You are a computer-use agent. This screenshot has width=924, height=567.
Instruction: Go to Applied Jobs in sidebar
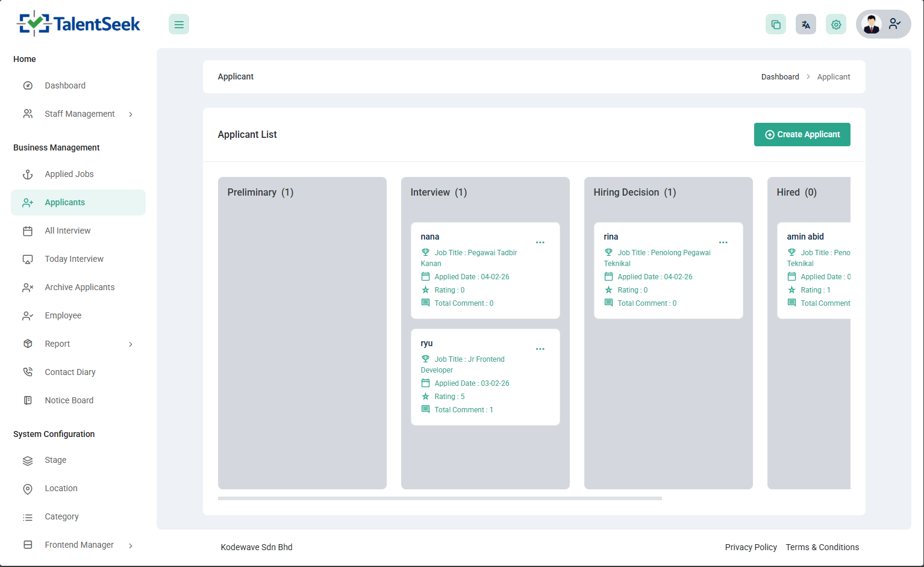[x=69, y=174]
